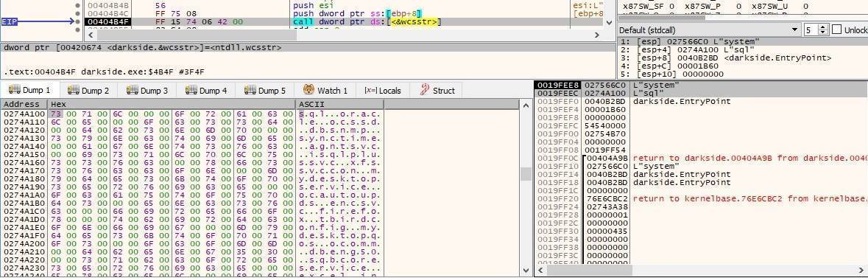Viewport: 868px width, 278px height.
Task: Select the call dword ptr wcsstr instruction line
Action: [367, 21]
